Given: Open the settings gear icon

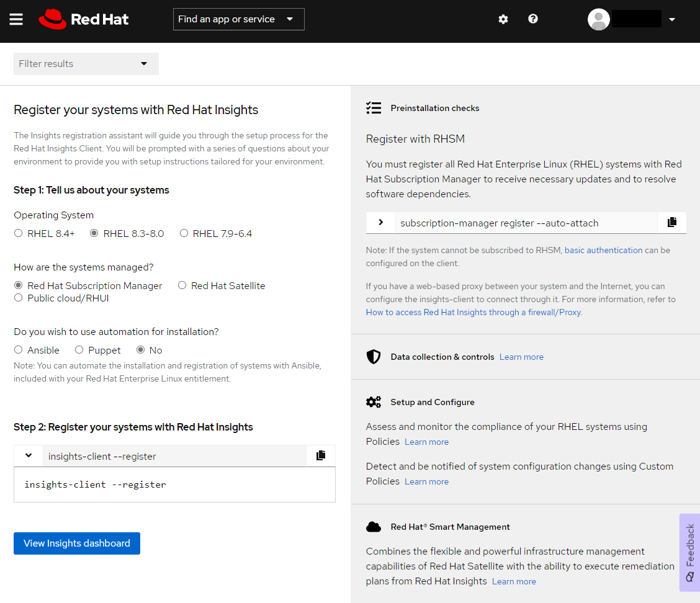Looking at the screenshot, I should coord(503,19).
